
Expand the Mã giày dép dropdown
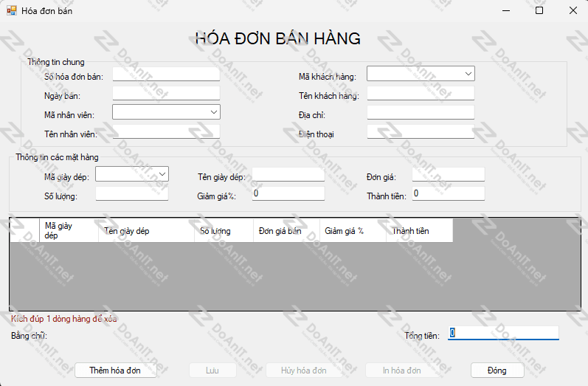coord(132,174)
